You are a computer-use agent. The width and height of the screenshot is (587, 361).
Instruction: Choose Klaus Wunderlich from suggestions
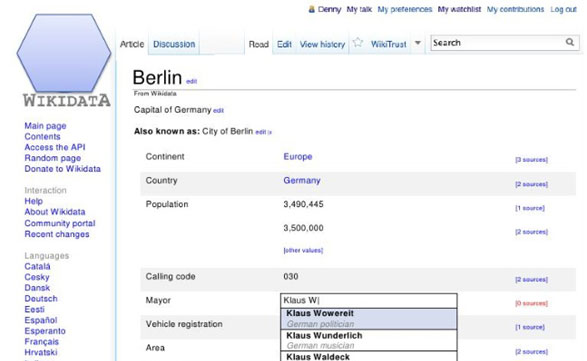[369, 340]
